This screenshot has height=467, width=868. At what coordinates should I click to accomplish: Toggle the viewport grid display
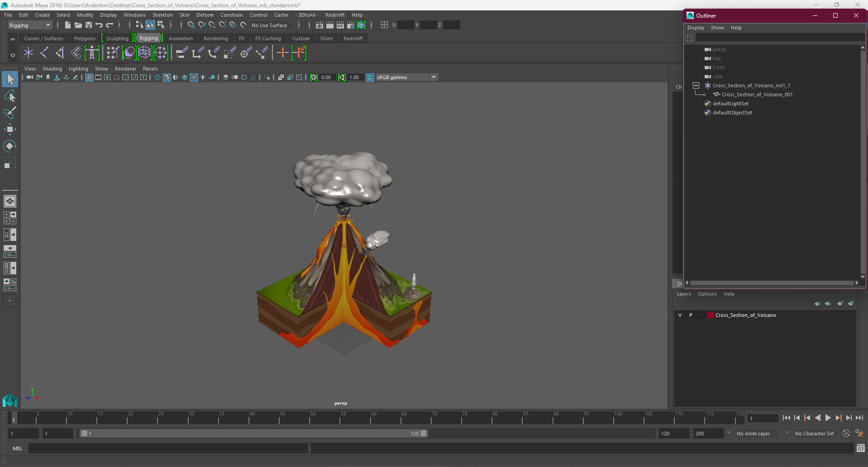89,77
